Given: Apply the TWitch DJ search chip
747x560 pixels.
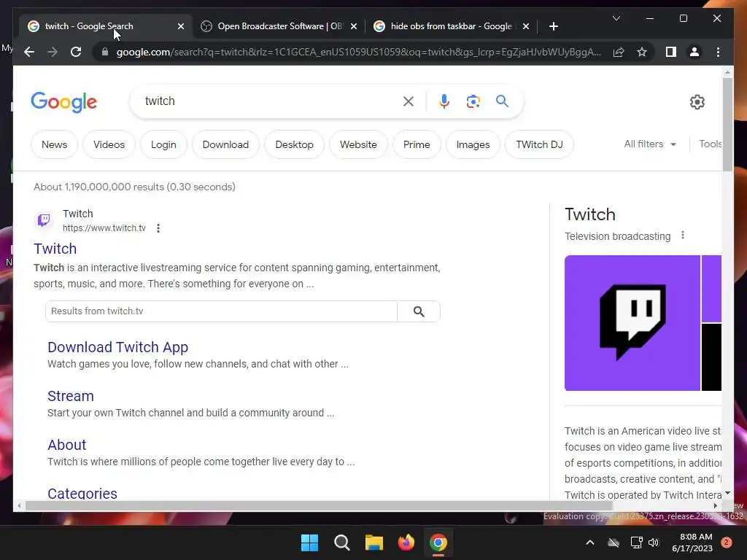Looking at the screenshot, I should pos(539,144).
